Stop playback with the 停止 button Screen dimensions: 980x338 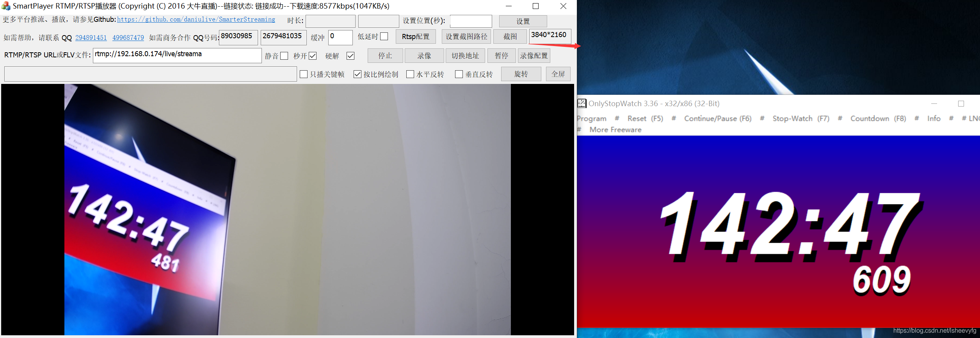(x=385, y=56)
